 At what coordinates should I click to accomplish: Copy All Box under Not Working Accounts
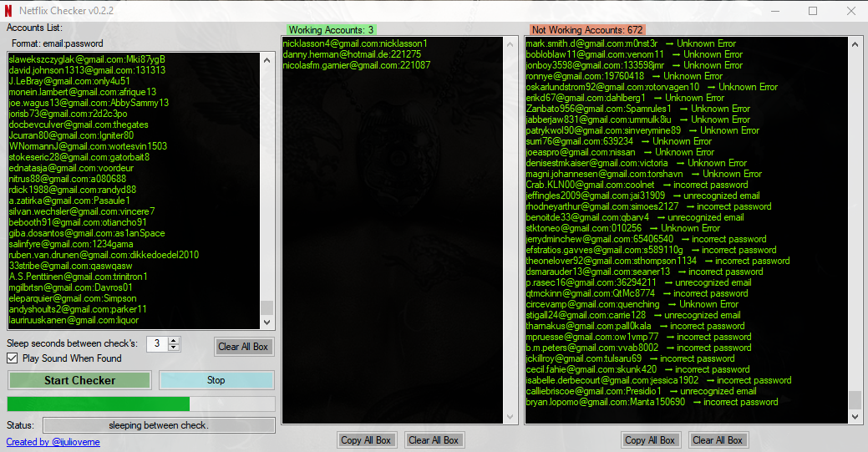(x=650, y=440)
